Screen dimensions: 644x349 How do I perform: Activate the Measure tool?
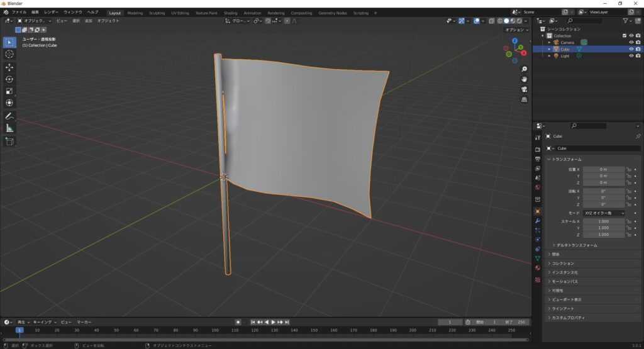9,128
